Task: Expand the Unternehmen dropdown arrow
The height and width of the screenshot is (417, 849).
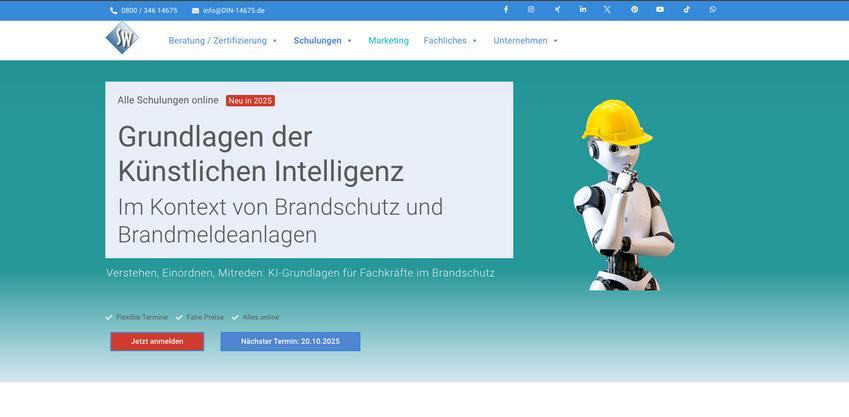Action: (x=556, y=41)
